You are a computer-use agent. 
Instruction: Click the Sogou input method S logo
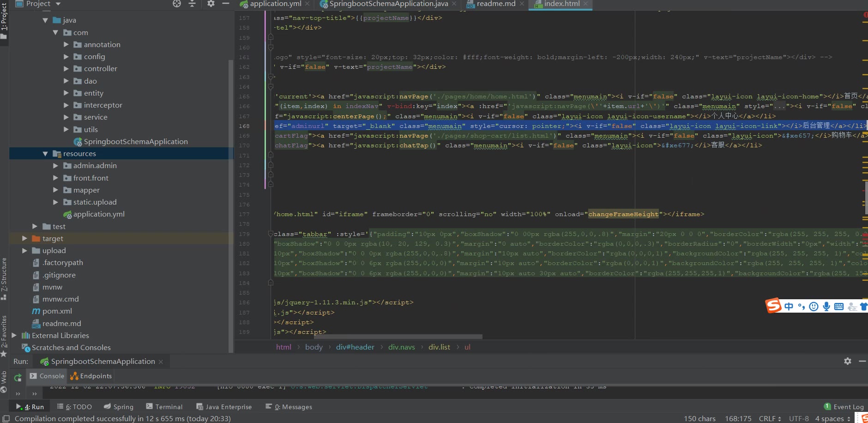773,306
